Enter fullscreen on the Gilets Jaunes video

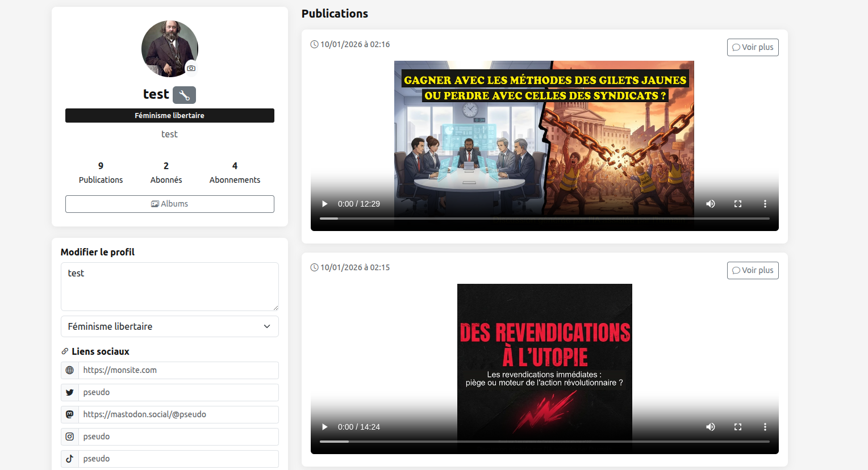[737, 204]
